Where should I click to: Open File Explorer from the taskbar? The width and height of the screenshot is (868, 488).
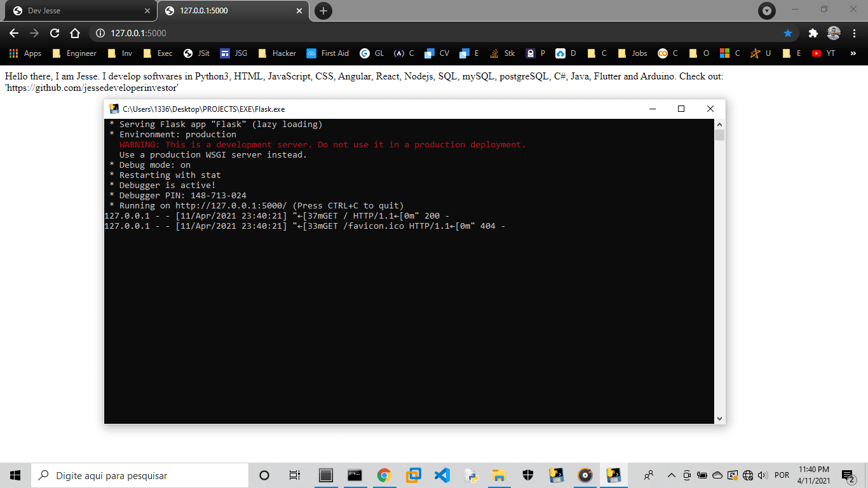499,475
